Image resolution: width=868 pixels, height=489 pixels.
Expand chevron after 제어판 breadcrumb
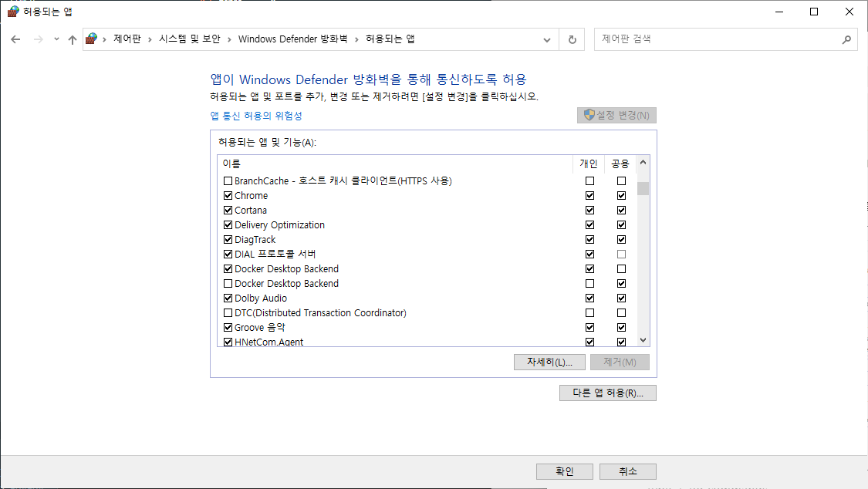click(x=150, y=39)
